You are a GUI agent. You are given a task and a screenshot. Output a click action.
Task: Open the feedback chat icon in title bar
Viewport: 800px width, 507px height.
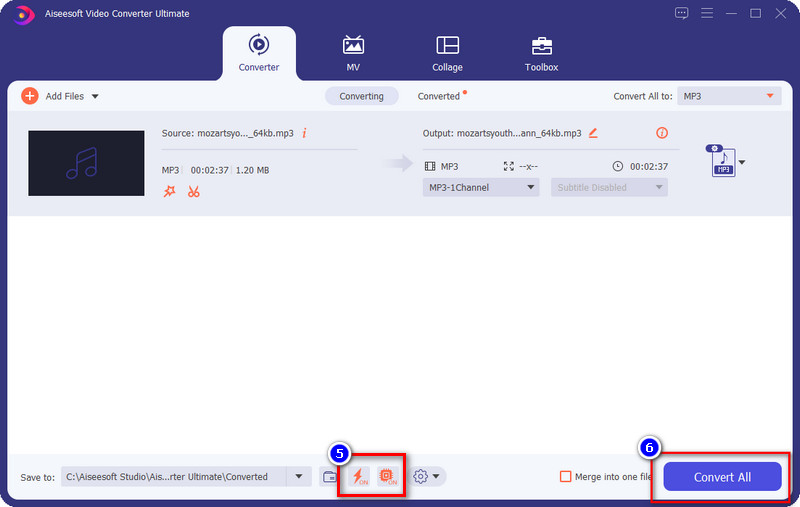(682, 13)
